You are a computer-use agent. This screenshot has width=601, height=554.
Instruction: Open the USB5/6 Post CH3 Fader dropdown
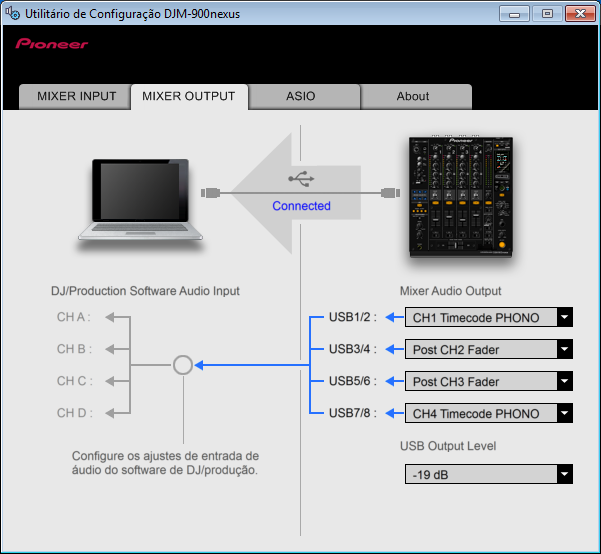pos(489,381)
